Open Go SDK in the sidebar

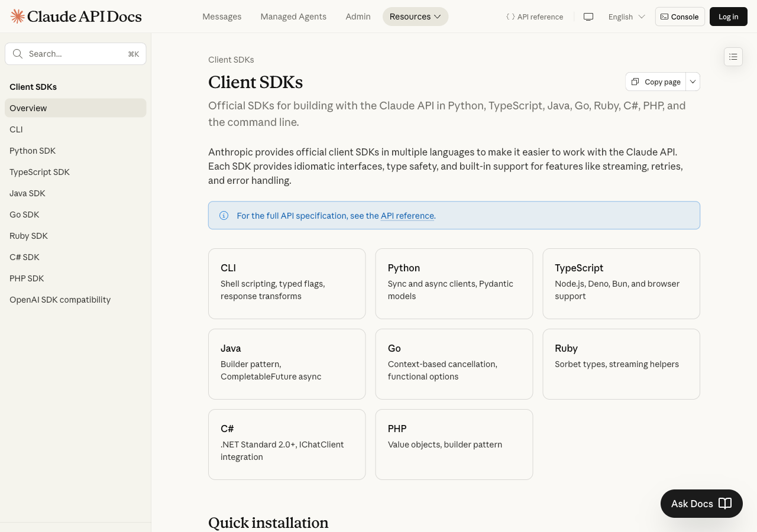coord(76,215)
